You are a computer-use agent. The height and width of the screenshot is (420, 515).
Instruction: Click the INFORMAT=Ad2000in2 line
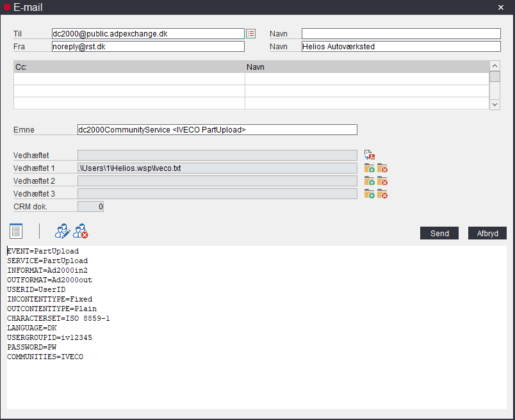pyautogui.click(x=47, y=270)
